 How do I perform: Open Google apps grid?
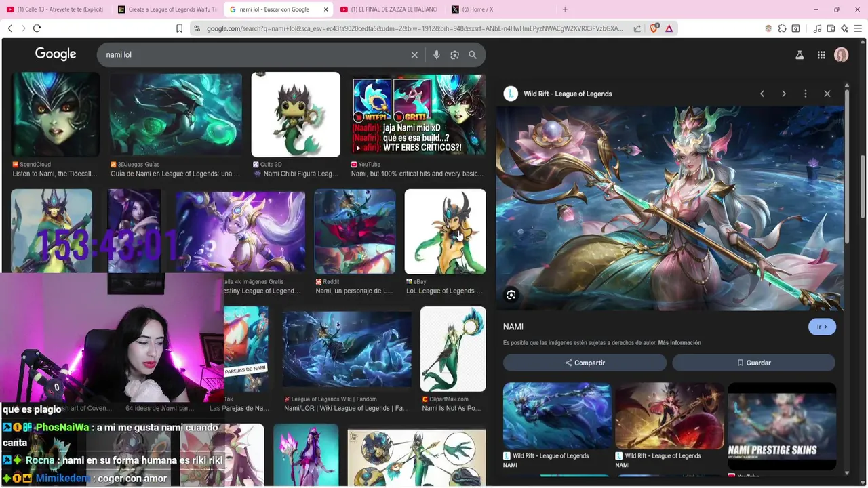tap(821, 55)
